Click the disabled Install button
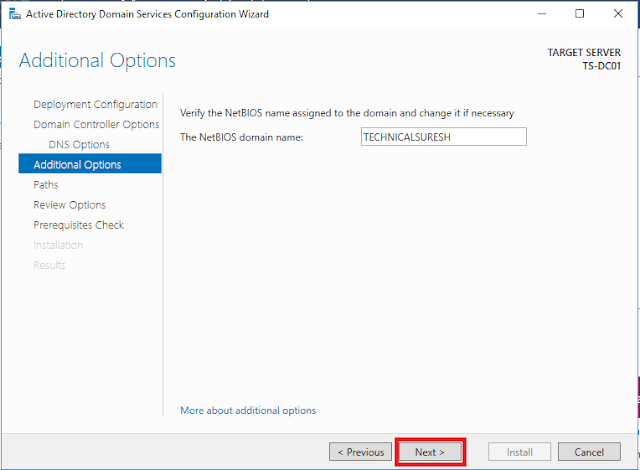640x470 pixels. [x=519, y=452]
